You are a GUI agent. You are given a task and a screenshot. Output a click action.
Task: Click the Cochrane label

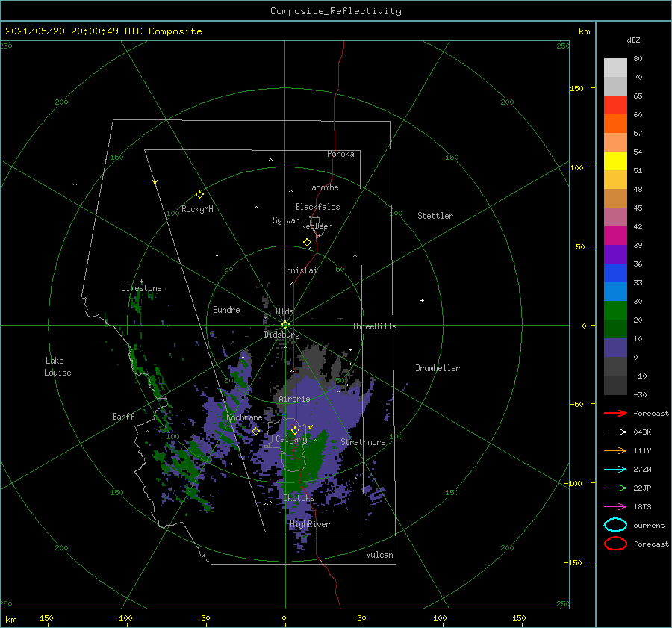coord(244,417)
